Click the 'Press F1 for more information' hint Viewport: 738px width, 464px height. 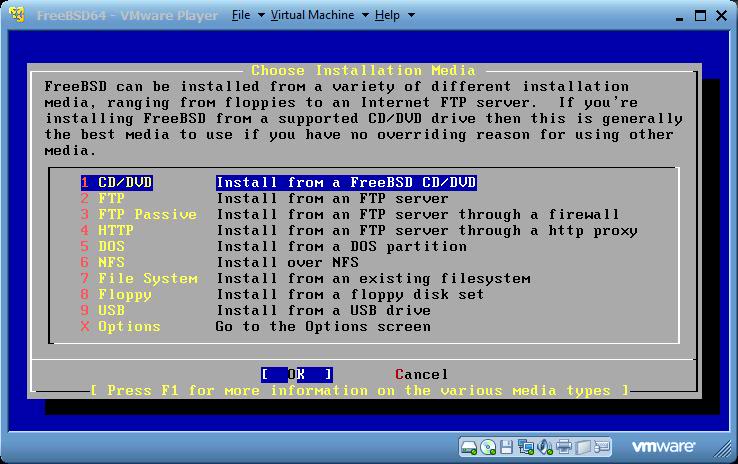coord(360,391)
